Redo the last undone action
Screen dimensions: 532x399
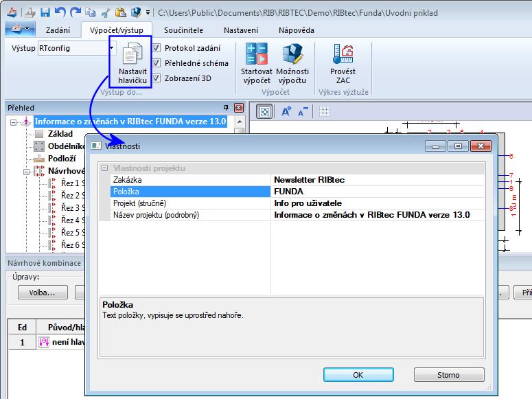coord(76,12)
